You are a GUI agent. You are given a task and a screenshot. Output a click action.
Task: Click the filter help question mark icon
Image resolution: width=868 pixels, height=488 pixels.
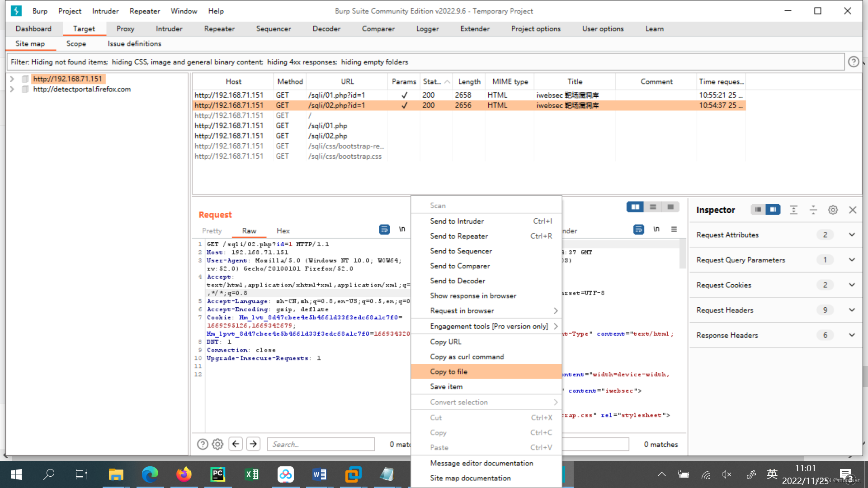point(853,62)
